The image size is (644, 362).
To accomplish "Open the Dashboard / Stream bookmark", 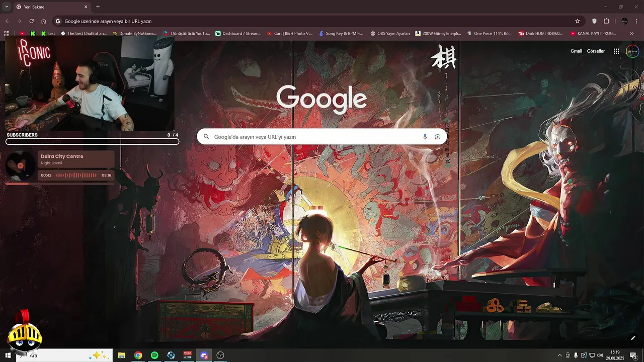I will tap(238, 33).
